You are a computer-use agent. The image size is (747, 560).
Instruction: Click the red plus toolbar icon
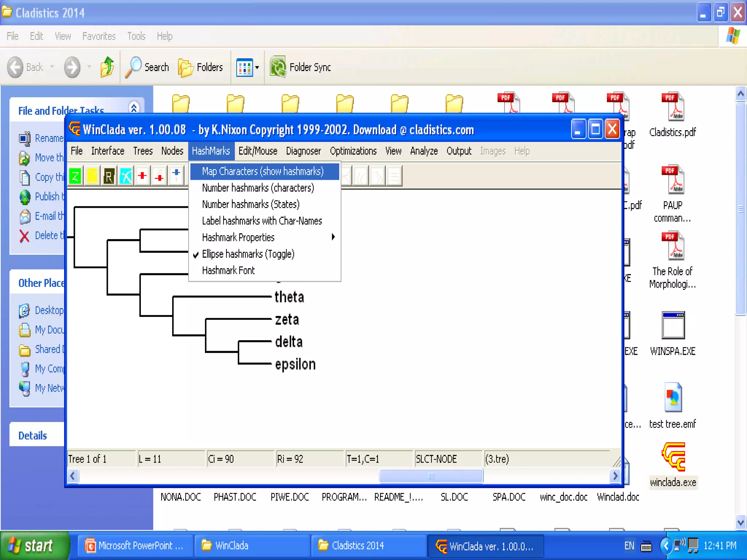coord(142,176)
